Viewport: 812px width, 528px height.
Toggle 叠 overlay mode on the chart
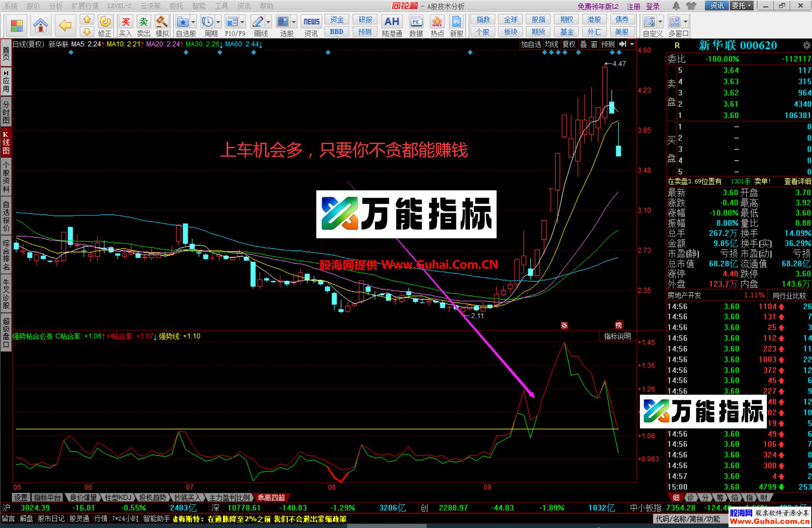click(x=583, y=44)
